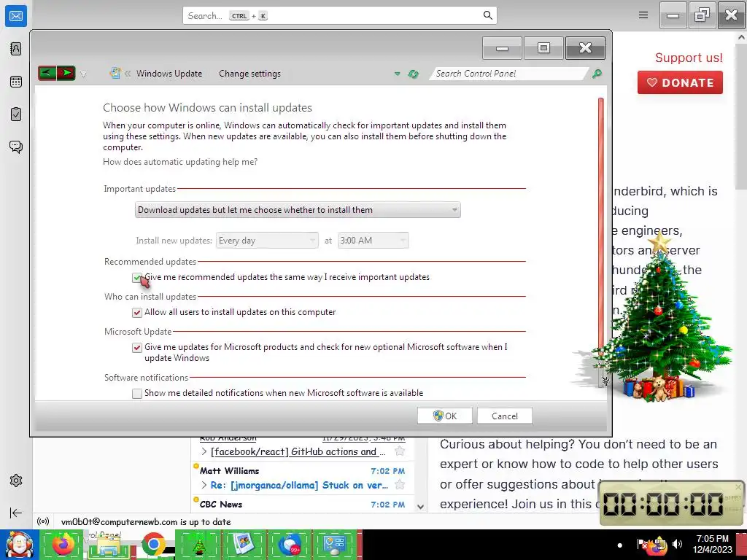Click message list scroll down arrow

click(x=420, y=507)
